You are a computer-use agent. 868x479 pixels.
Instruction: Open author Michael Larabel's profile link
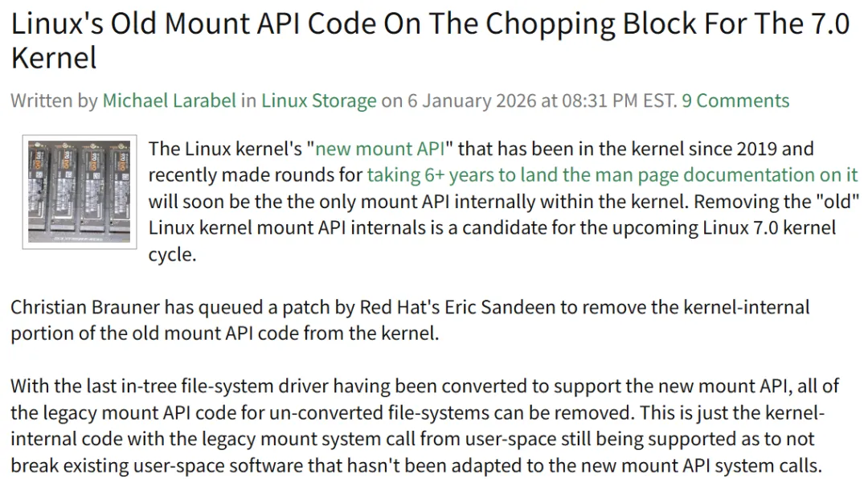[x=170, y=100]
